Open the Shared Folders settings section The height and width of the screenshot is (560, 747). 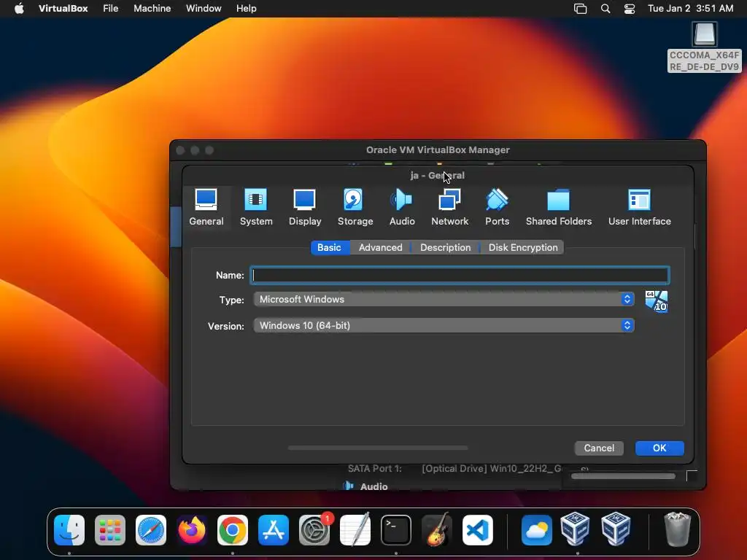(558, 208)
